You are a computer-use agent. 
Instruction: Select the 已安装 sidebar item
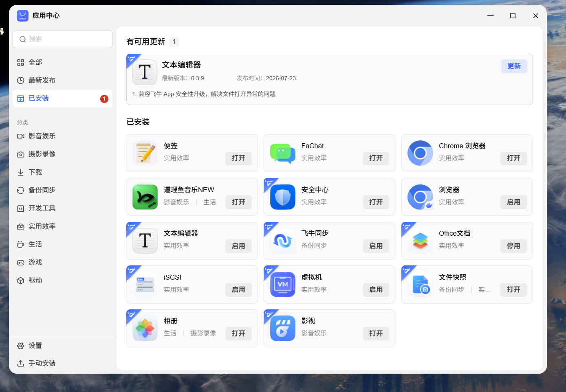[x=62, y=99]
